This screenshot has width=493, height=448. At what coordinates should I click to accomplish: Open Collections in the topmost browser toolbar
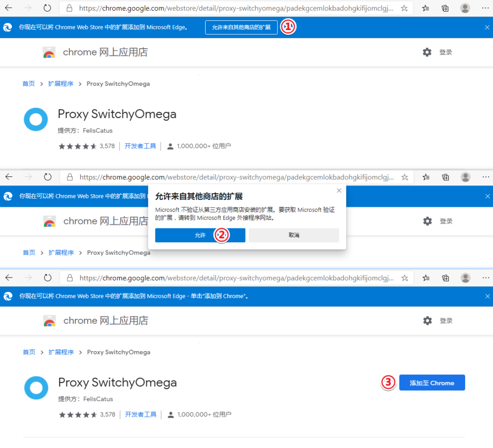point(445,8)
